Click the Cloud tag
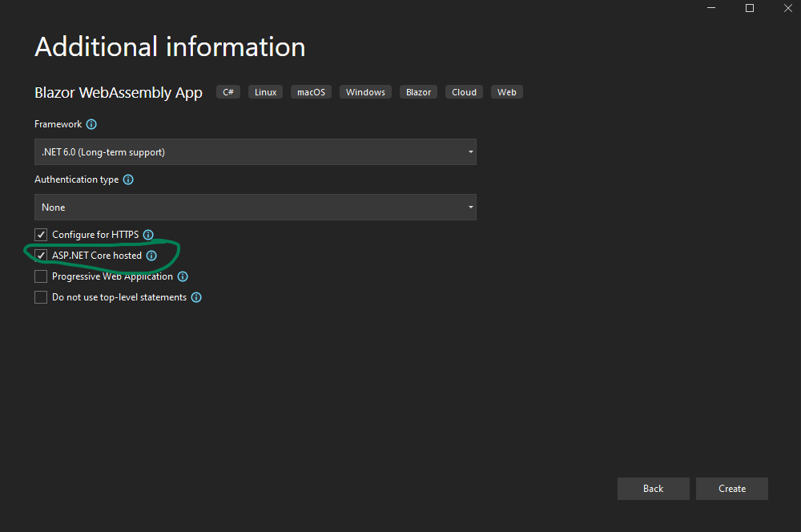 [465, 92]
